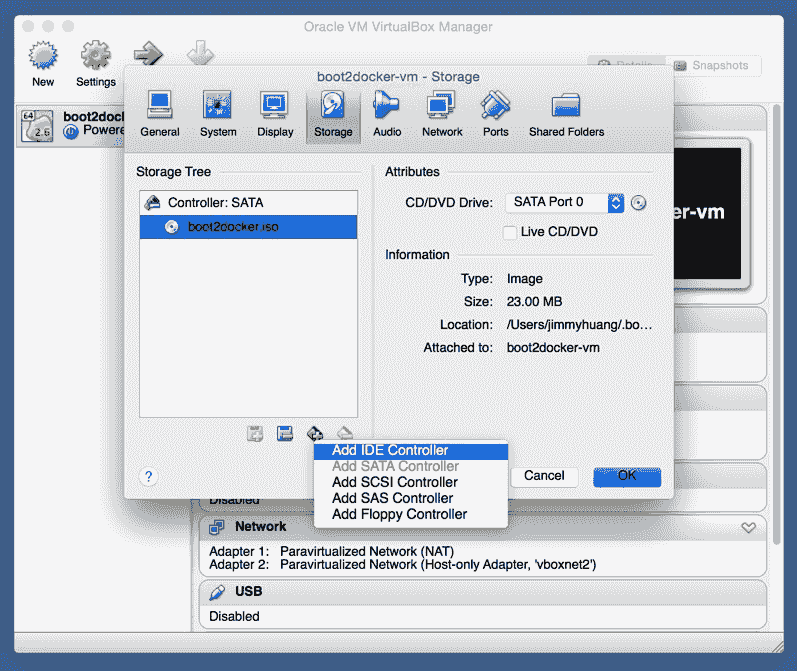Screen dimensions: 797x671
Task: Enable the Live CD/DVD checkbox
Action: pos(509,232)
